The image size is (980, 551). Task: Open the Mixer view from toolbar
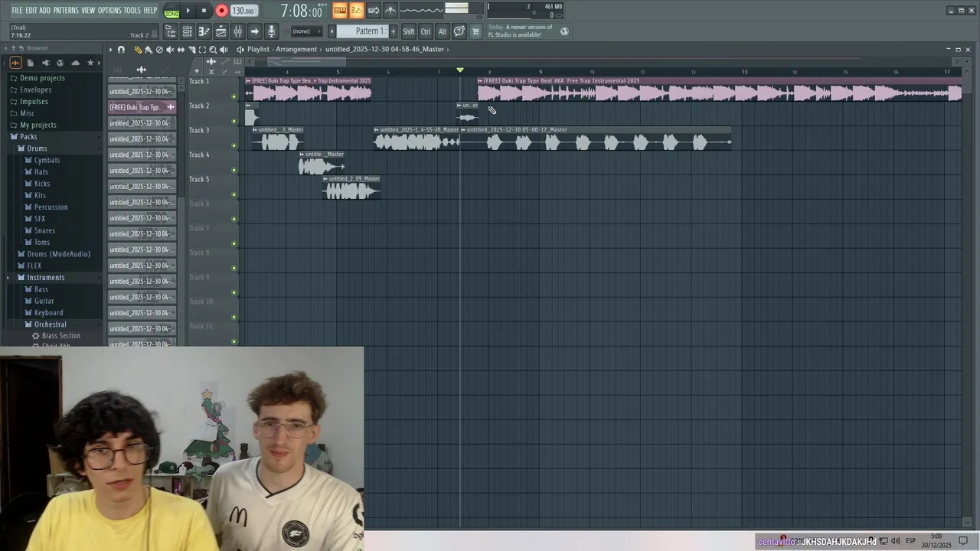click(x=237, y=31)
